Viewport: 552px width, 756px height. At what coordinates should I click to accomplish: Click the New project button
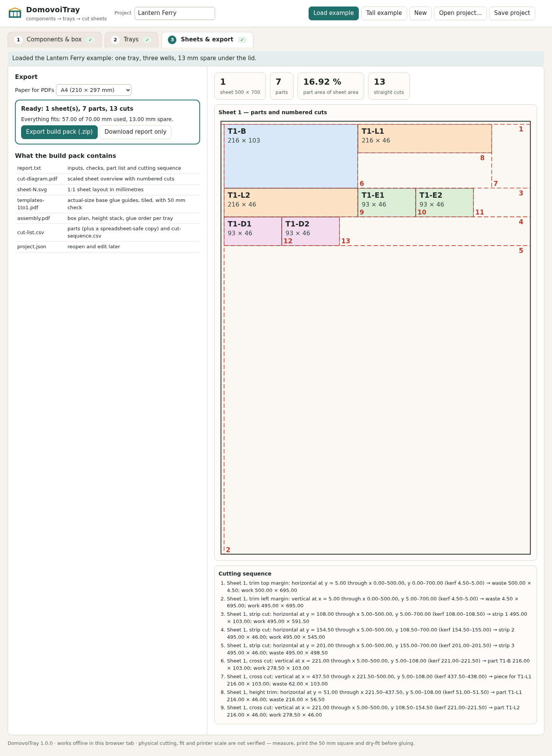click(421, 13)
